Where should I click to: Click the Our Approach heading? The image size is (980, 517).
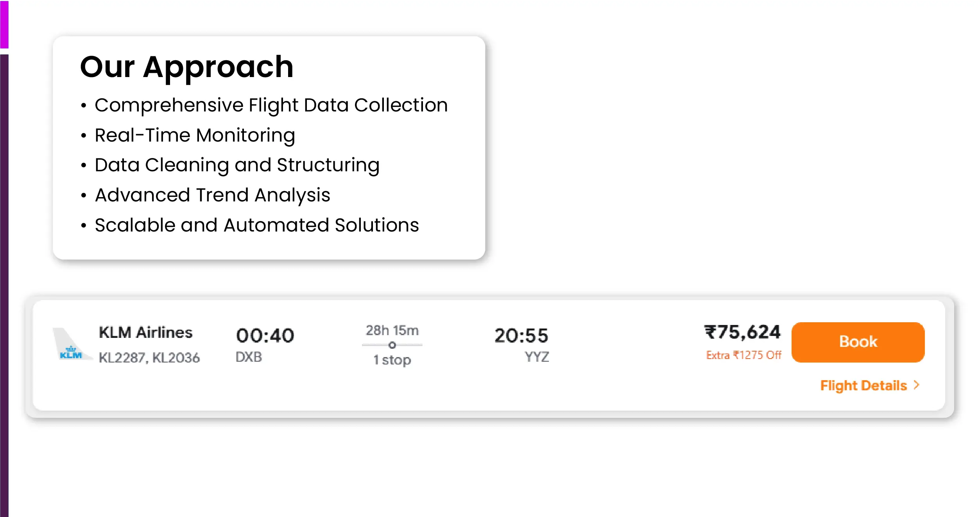pyautogui.click(x=187, y=66)
